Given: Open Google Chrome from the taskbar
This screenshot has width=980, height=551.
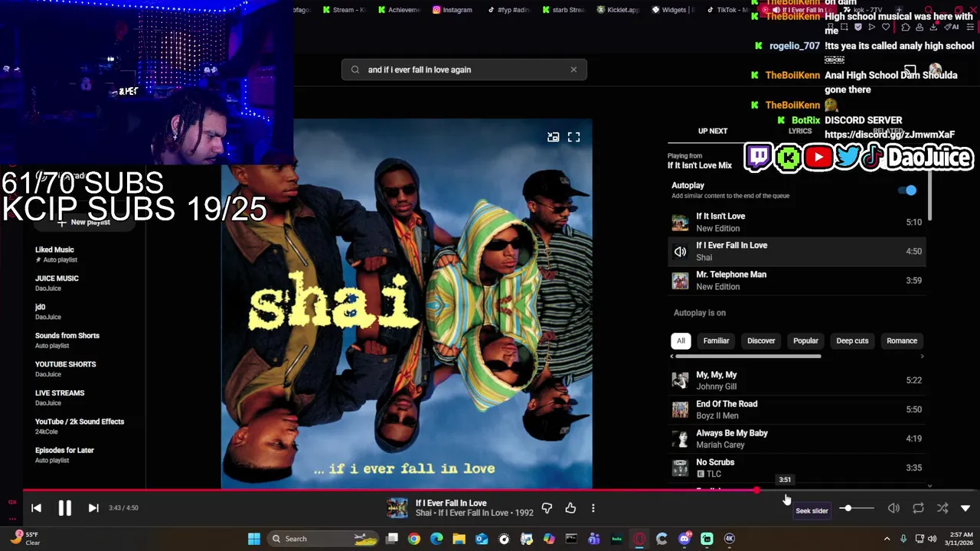Looking at the screenshot, I should tap(414, 539).
